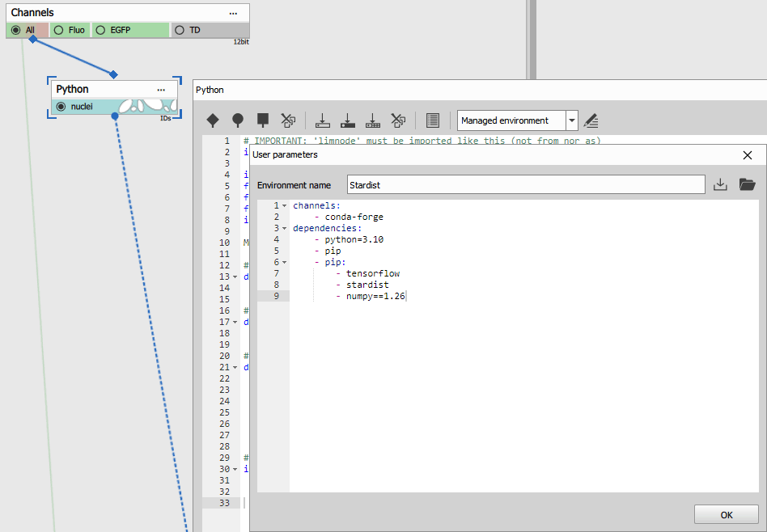This screenshot has height=532, width=767.
Task: Click the circle pin icon in Python toolbar
Action: (x=238, y=120)
